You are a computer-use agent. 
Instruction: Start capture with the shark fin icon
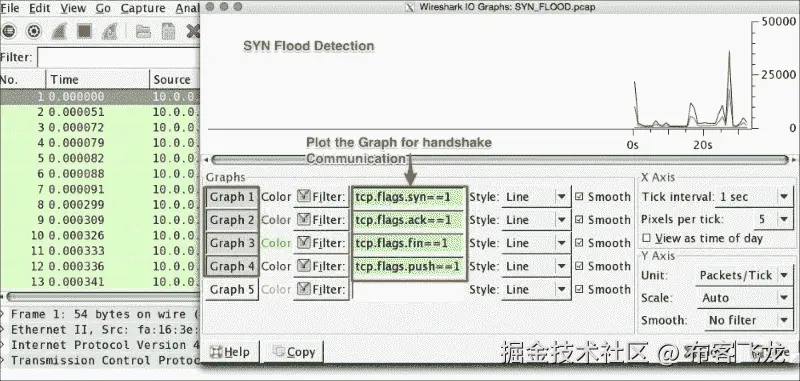pyautogui.click(x=59, y=32)
